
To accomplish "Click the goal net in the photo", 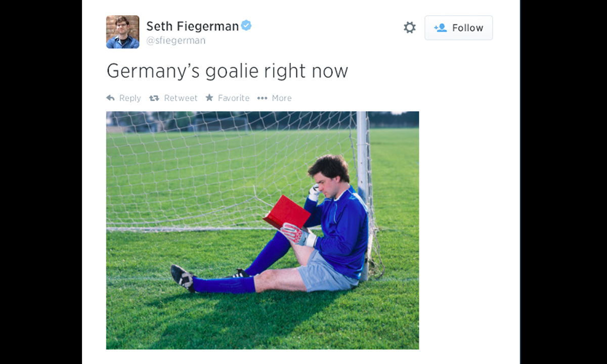I will (202, 167).
